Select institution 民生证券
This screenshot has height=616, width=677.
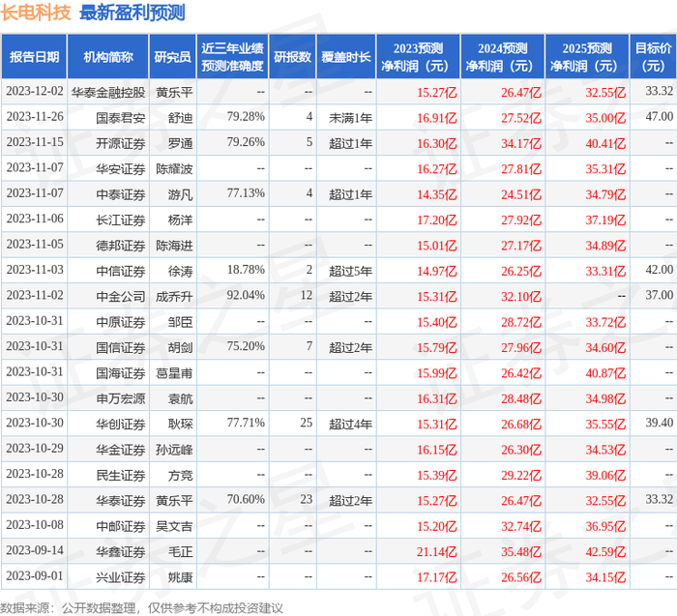[x=121, y=475]
